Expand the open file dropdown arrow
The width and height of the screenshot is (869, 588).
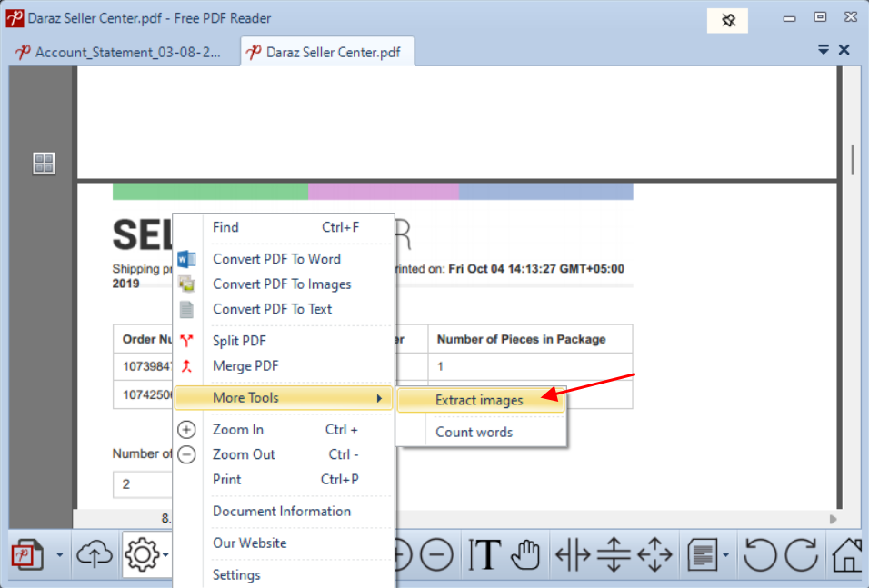pyautogui.click(x=60, y=554)
